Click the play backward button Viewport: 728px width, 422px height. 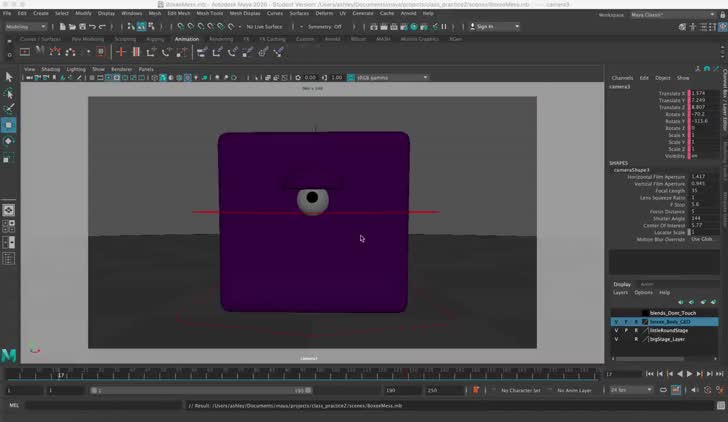pos(680,374)
